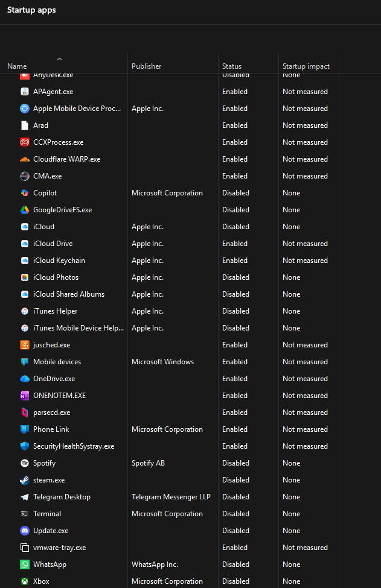Image resolution: width=381 pixels, height=588 pixels.
Task: Sort by the Name column header
Action: [17, 66]
